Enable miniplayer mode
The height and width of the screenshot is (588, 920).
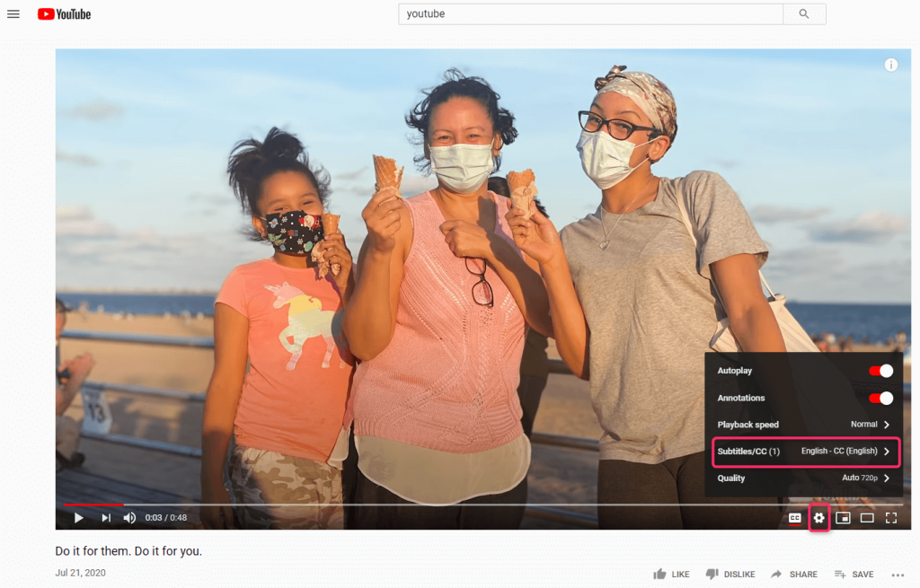click(x=843, y=518)
